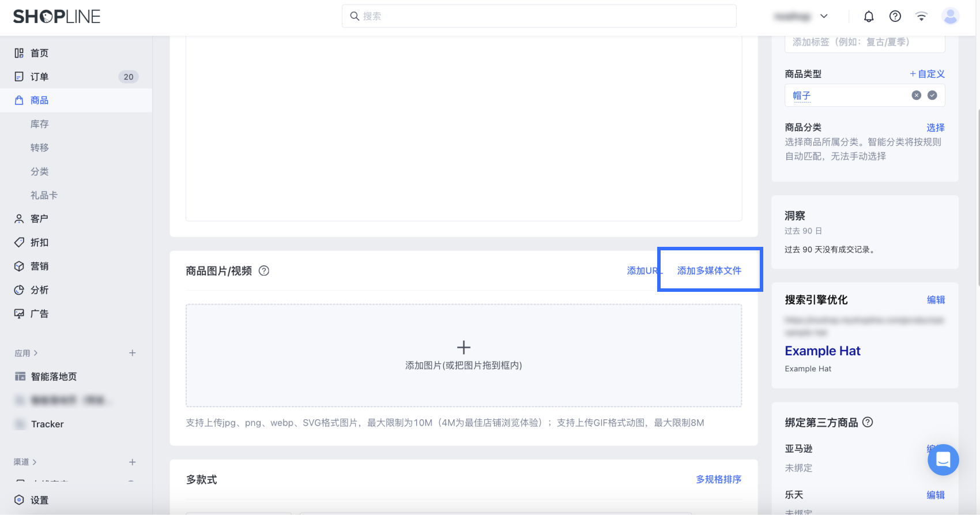Go to 库存 under the 商品 menu

point(39,124)
